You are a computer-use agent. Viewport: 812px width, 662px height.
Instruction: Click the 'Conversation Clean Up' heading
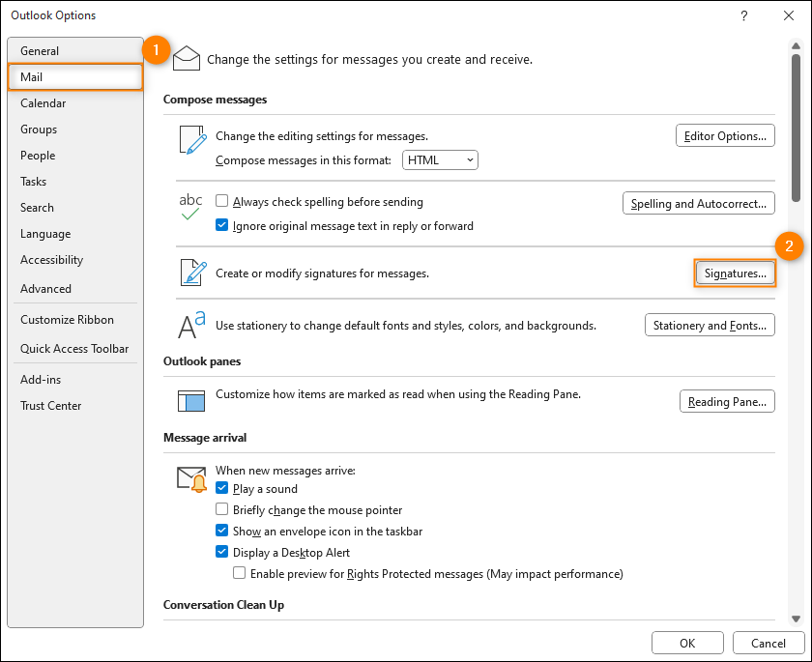[223, 605]
